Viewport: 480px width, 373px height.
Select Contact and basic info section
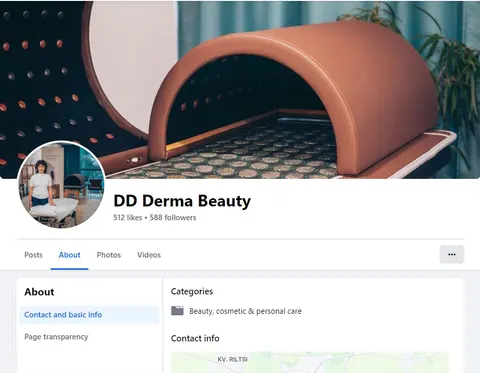point(89,315)
